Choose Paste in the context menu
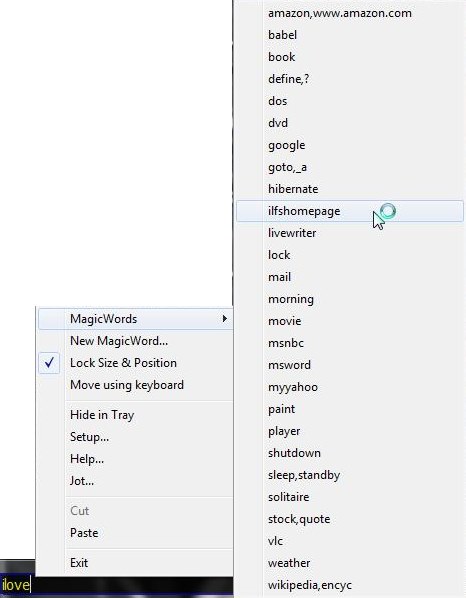This screenshot has height=598, width=466. pos(136,533)
